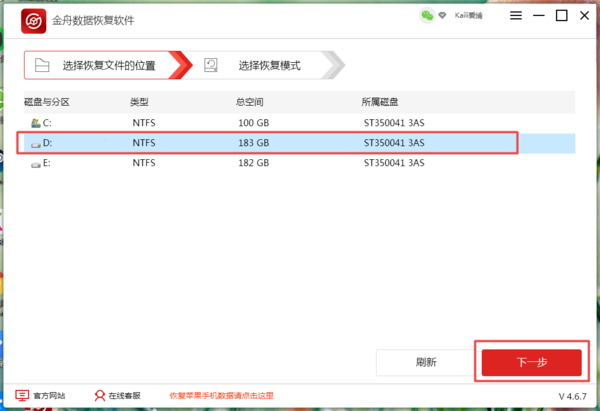Click the 磁盘与分区 column header
Viewport: 600px width, 411px height.
pyautogui.click(x=47, y=102)
